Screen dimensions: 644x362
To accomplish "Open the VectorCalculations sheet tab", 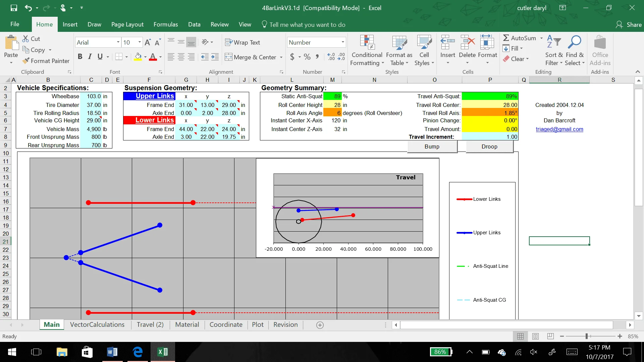I will 97,324.
